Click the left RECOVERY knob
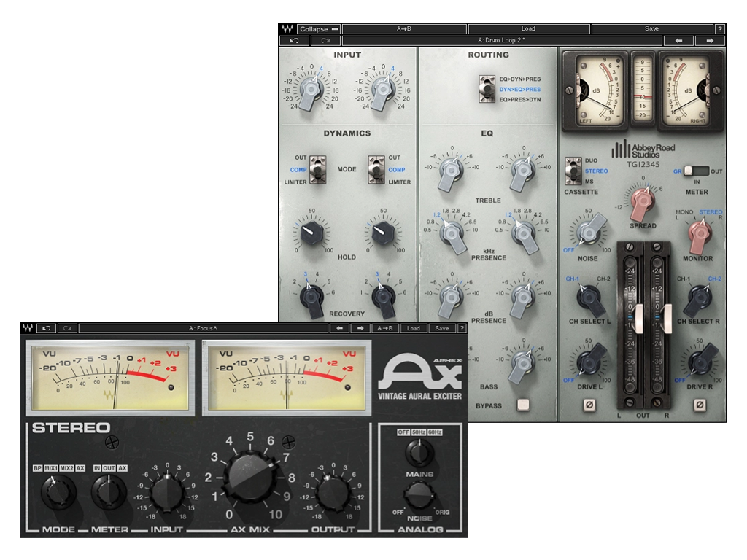Screen dimensions: 747x560 point(312,299)
